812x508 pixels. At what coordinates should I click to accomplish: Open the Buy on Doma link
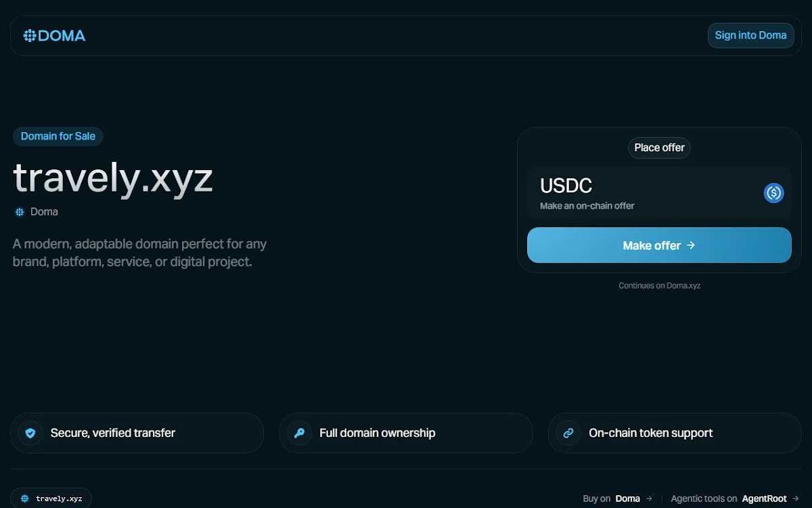[617, 499]
